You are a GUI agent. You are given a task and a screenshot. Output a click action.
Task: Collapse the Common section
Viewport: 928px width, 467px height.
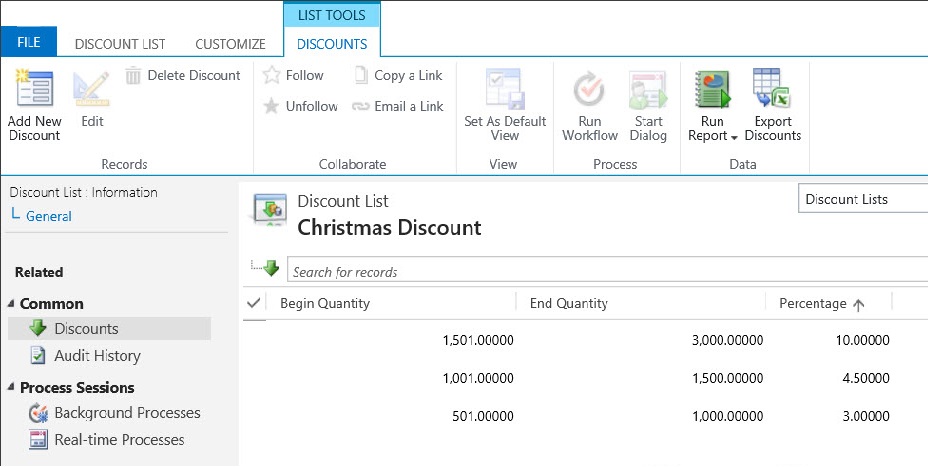[11, 304]
